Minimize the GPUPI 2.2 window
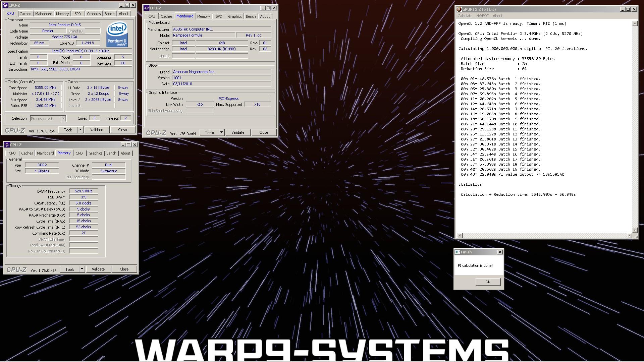The width and height of the screenshot is (644, 362). 622,9
